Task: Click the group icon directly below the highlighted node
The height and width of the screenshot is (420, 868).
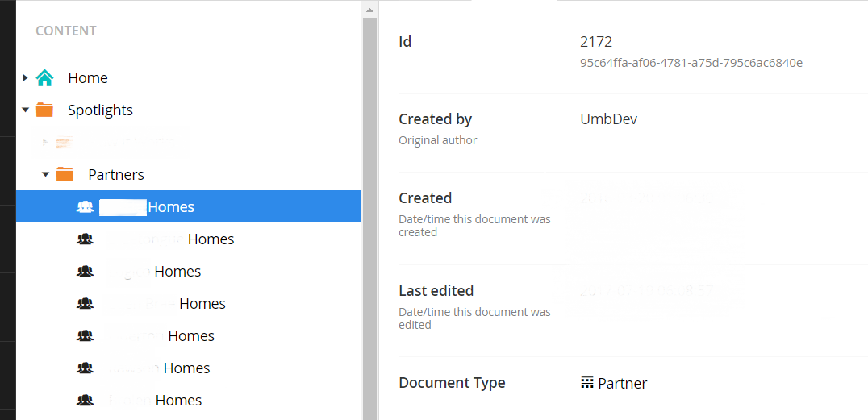Action: 85,239
